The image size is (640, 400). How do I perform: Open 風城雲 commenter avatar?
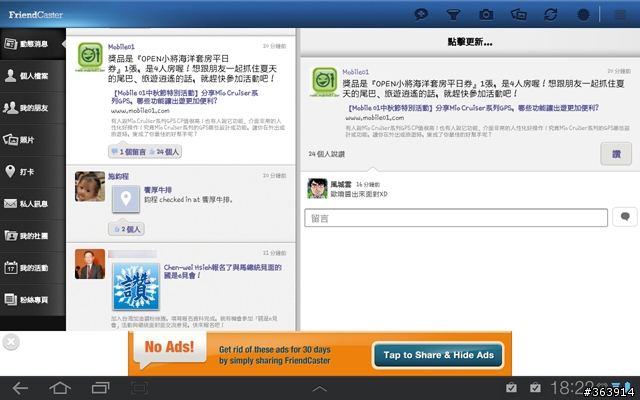coord(318,189)
